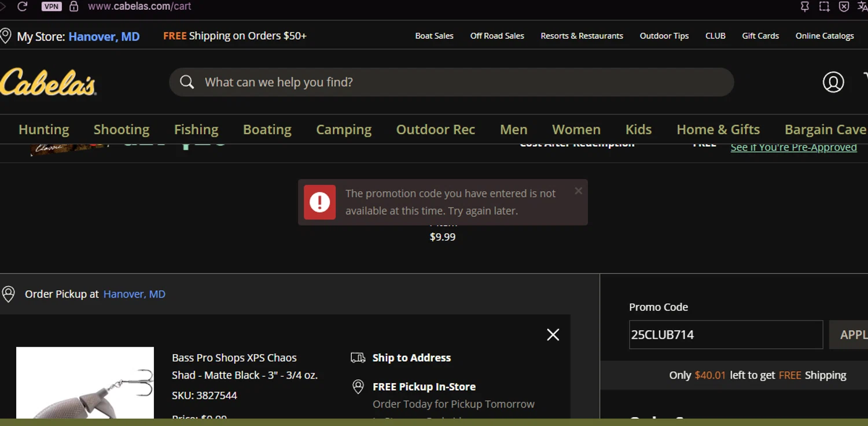Click SKU: 3827544 text
This screenshot has width=868, height=426.
(x=204, y=395)
